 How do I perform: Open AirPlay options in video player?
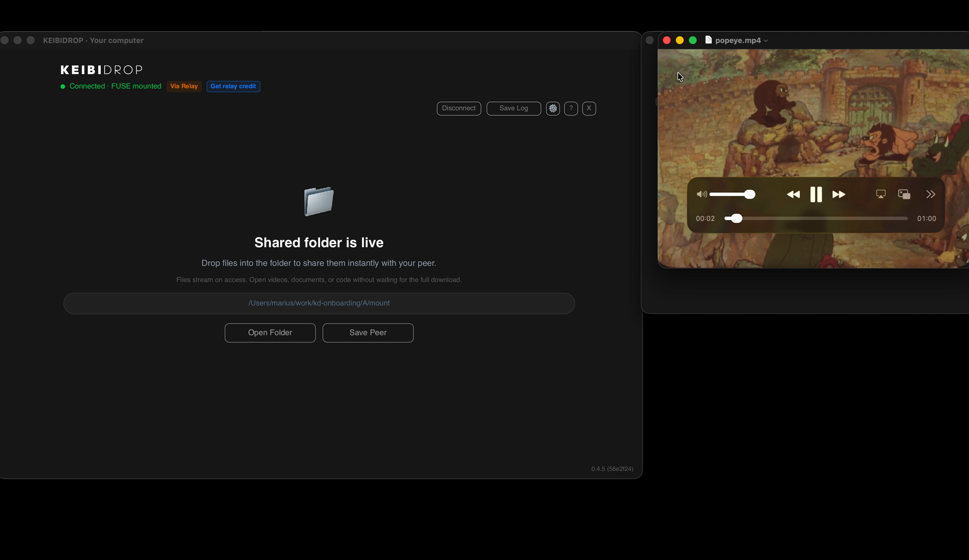tap(881, 194)
